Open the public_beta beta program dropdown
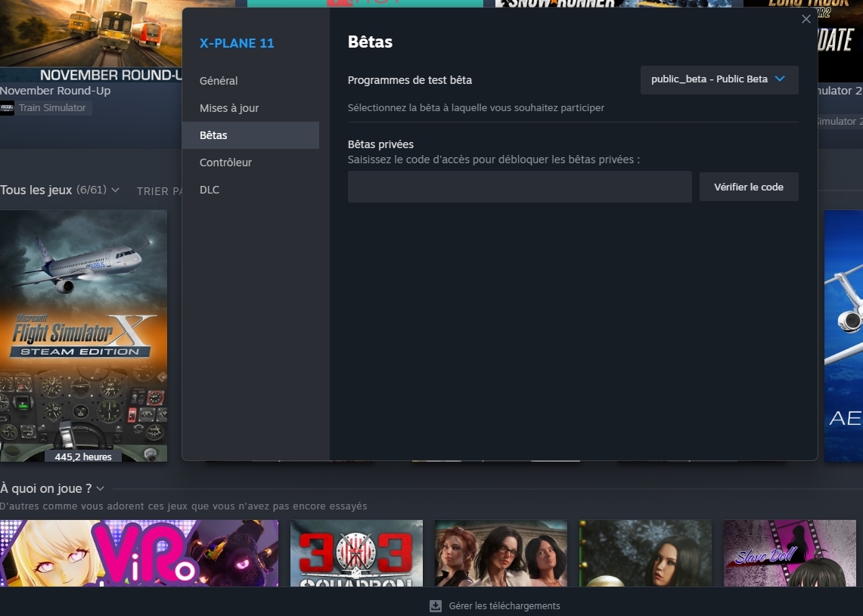Viewport: 863px width, 616px height. tap(719, 80)
